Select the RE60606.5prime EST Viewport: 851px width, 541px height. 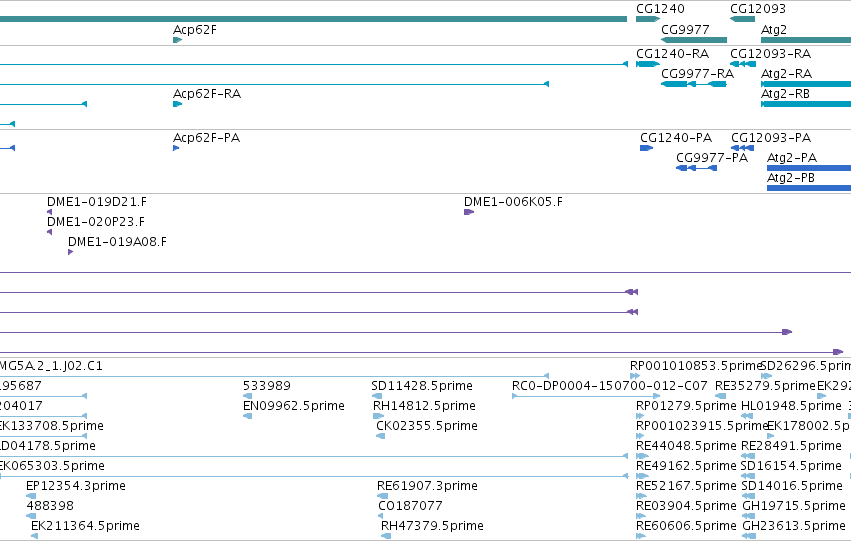point(641,536)
